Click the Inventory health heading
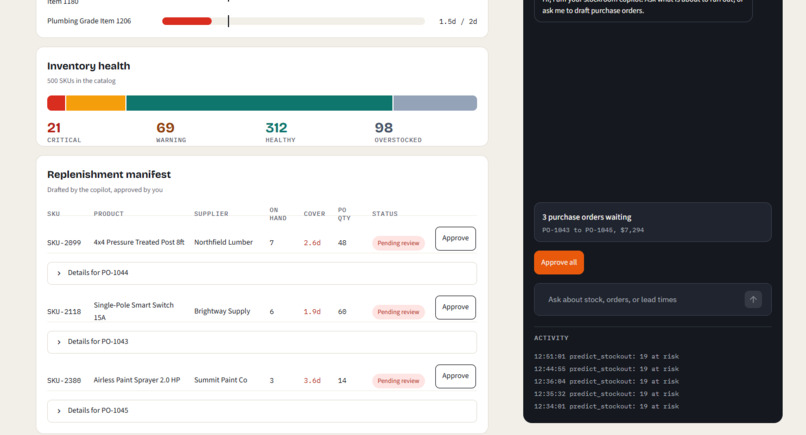Viewport: 806px width, 435px height. [x=88, y=66]
